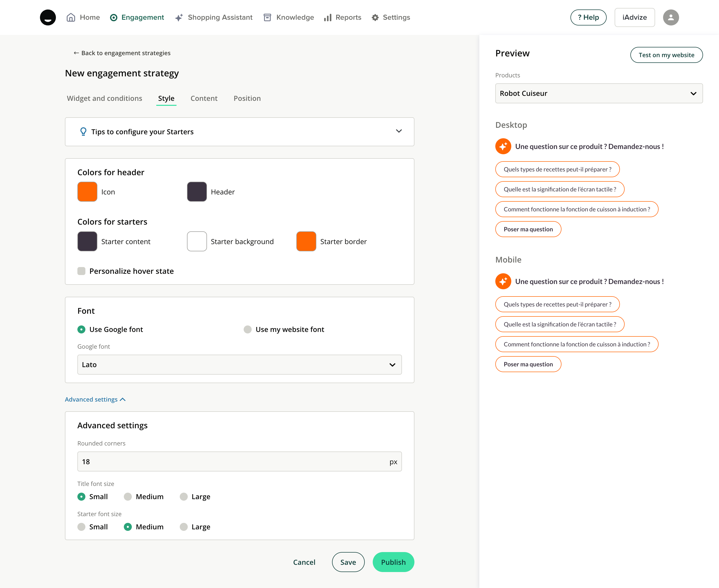This screenshot has height=588, width=719.
Task: Select Use my website font option
Action: (248, 329)
